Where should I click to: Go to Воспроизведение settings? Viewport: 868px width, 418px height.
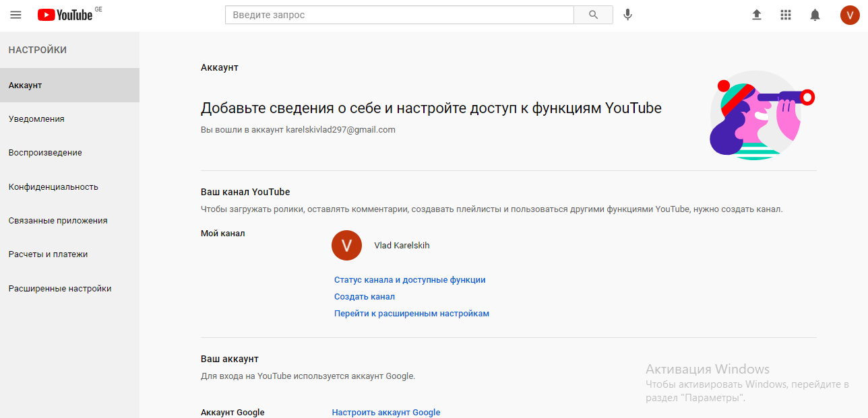[x=45, y=153]
